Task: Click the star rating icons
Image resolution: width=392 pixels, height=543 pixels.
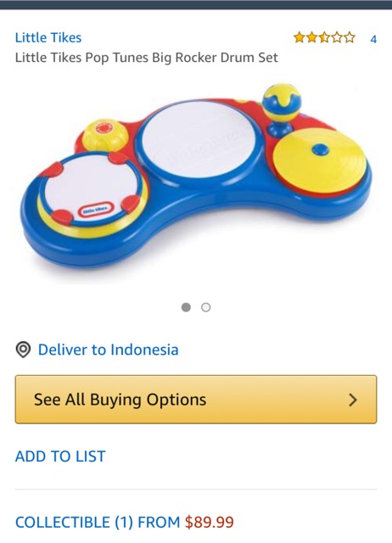Action: click(x=324, y=37)
